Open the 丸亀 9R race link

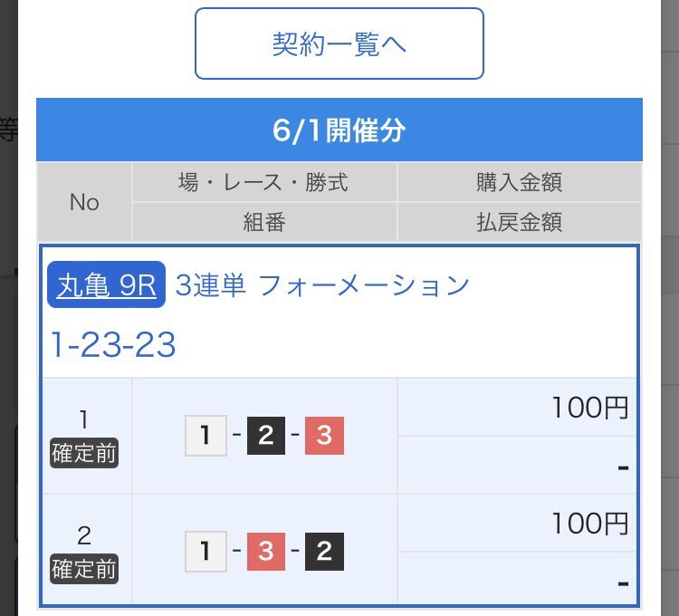(107, 284)
